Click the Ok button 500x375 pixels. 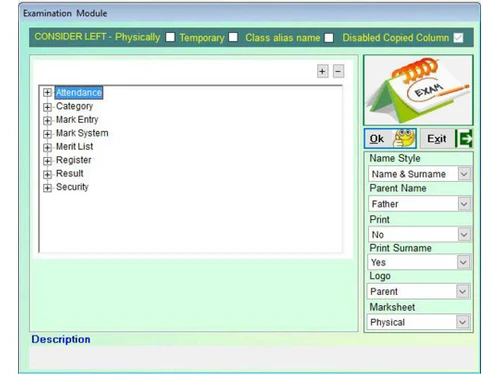point(390,138)
